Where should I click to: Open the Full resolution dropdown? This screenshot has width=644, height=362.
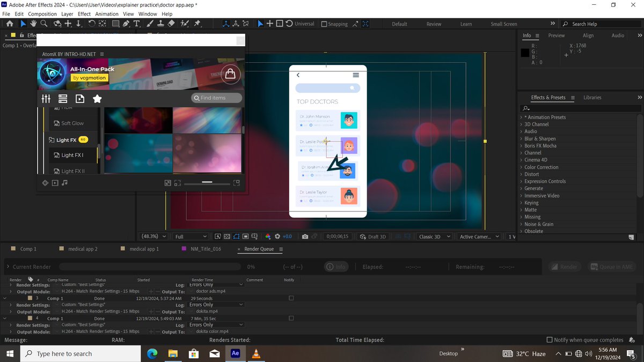point(191,237)
